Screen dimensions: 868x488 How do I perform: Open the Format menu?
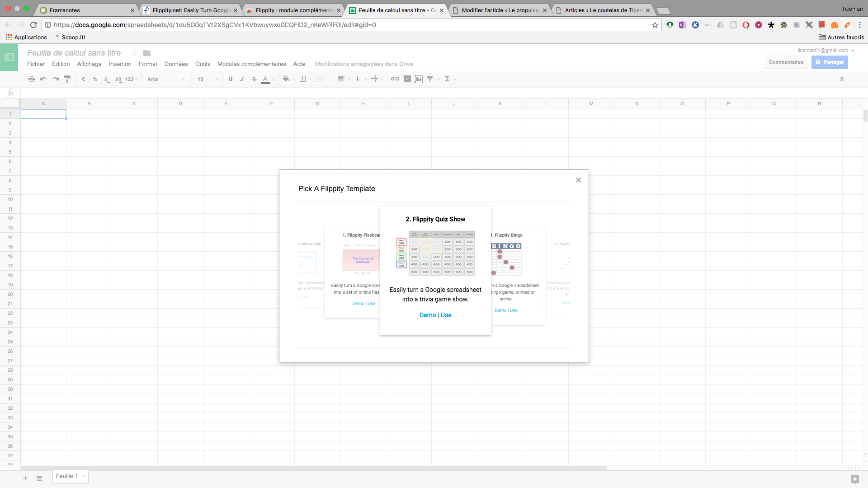[148, 64]
